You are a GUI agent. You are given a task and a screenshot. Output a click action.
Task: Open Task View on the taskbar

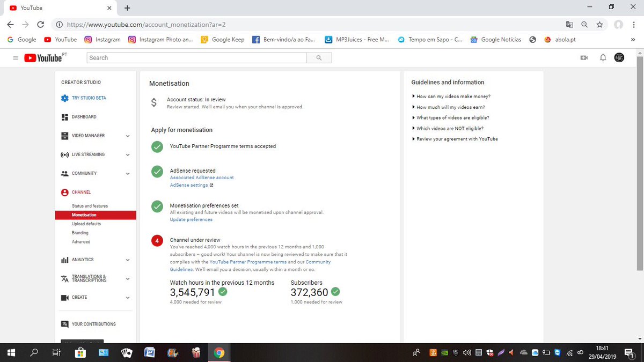(56, 353)
